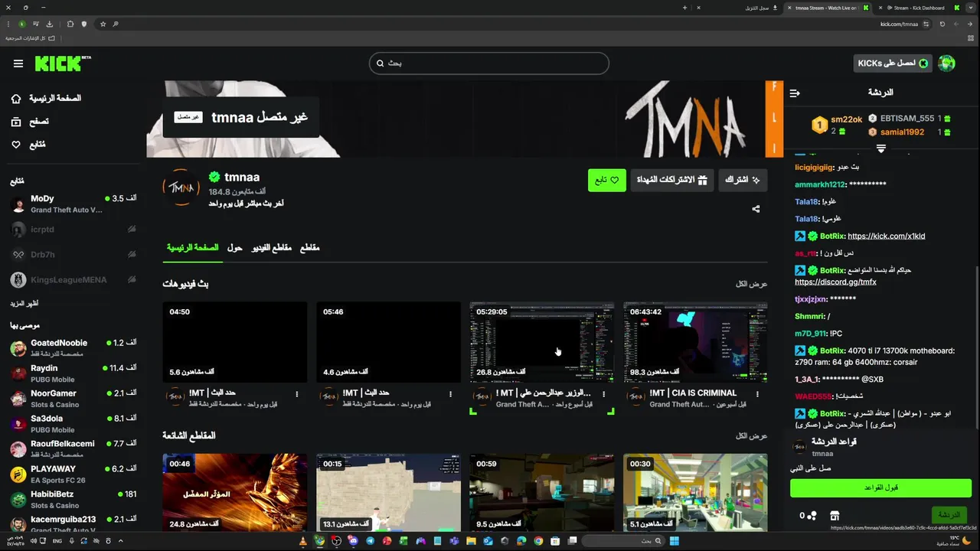Open a new browser tab

tap(684, 8)
